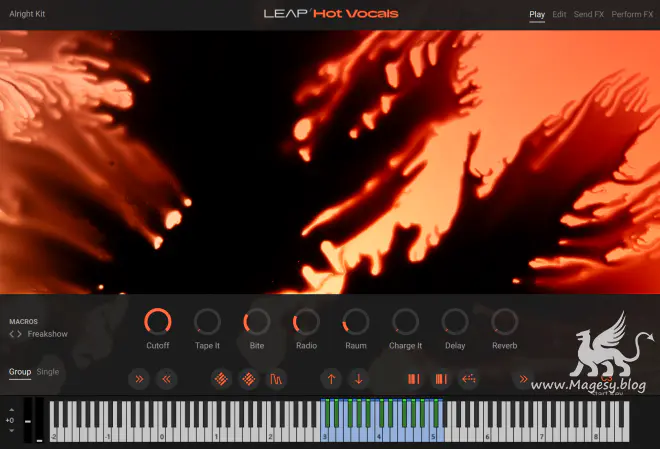The image size is (660, 449).
Task: Click the double-right-arrow icon near the watermark
Action: point(523,379)
